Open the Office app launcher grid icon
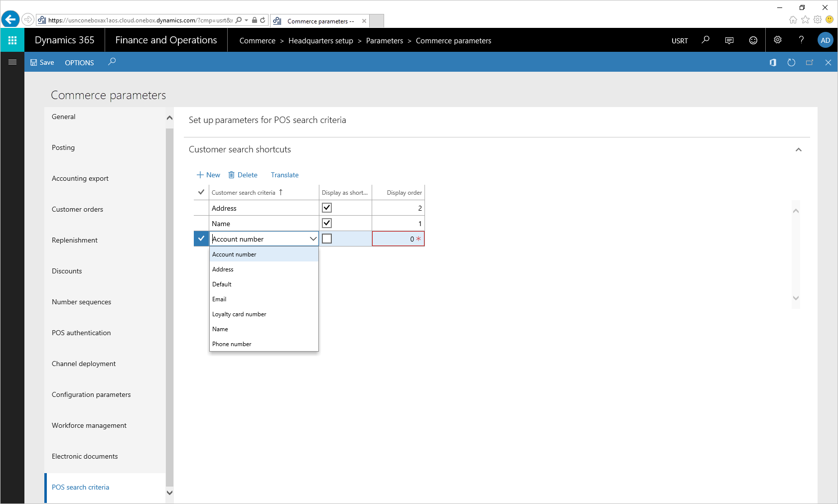Screen dimensions: 838x504 [x=12, y=40]
